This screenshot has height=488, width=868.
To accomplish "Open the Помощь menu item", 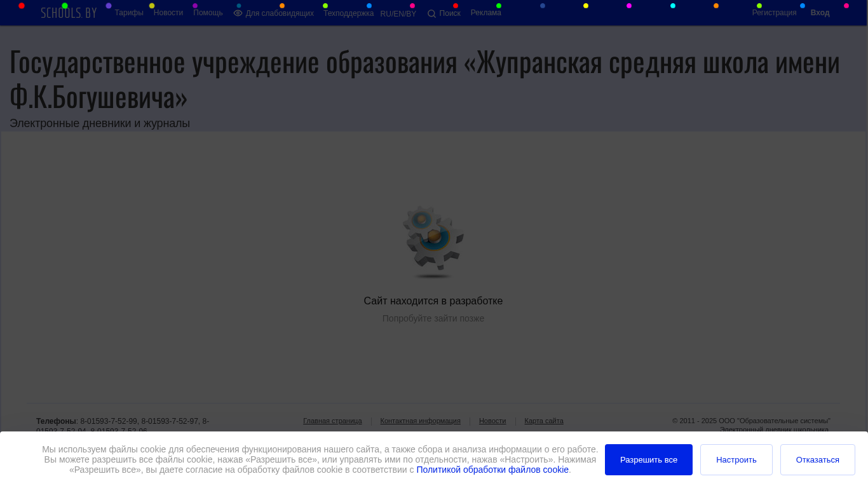I will (208, 13).
